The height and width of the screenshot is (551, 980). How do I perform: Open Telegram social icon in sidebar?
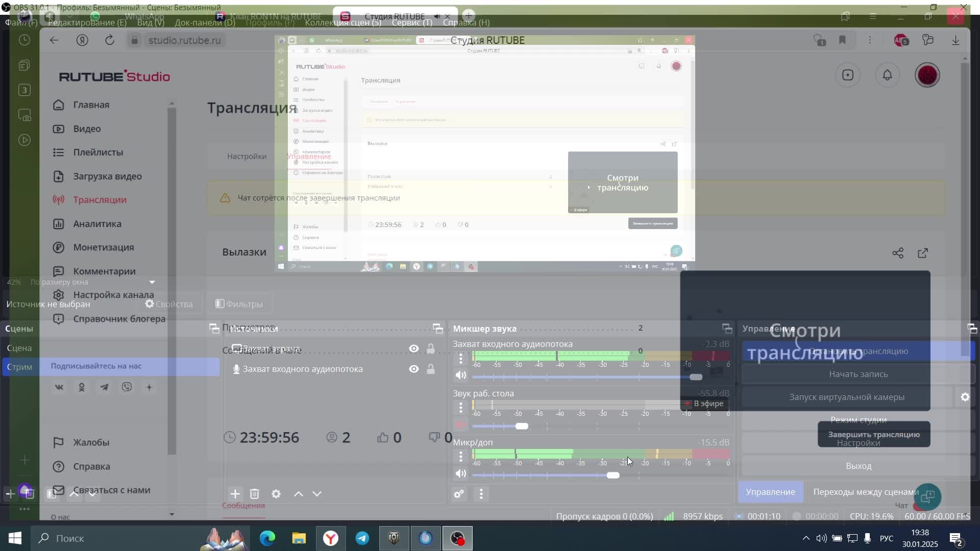click(104, 387)
